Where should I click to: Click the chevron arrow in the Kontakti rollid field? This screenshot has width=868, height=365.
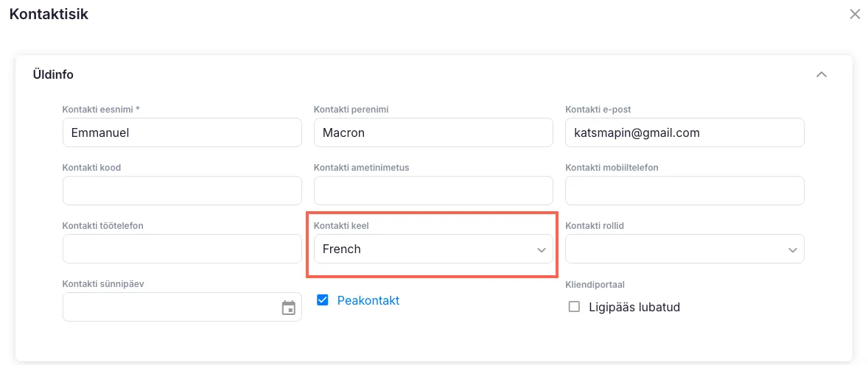pyautogui.click(x=793, y=250)
